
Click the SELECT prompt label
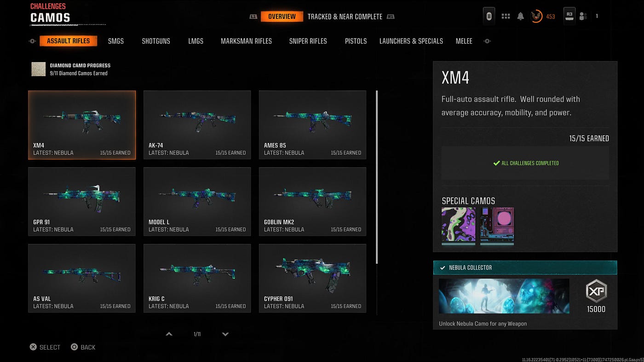point(50,347)
